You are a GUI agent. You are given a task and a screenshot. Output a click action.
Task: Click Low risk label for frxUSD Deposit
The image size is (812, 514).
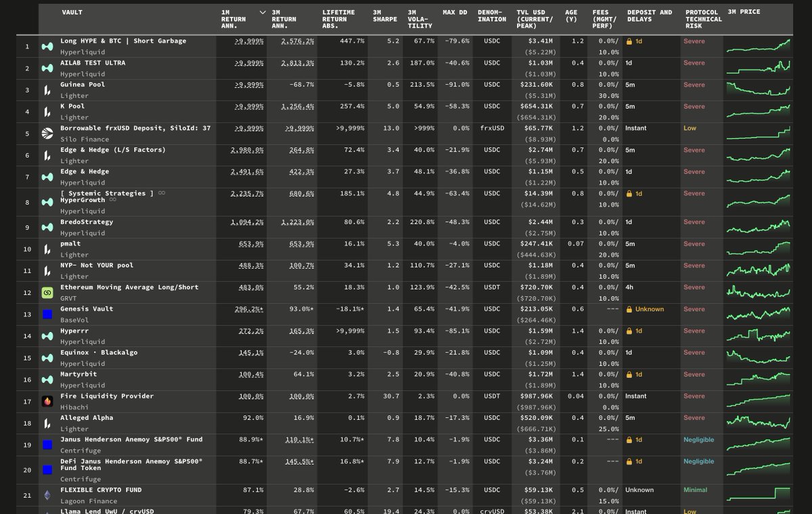click(690, 128)
